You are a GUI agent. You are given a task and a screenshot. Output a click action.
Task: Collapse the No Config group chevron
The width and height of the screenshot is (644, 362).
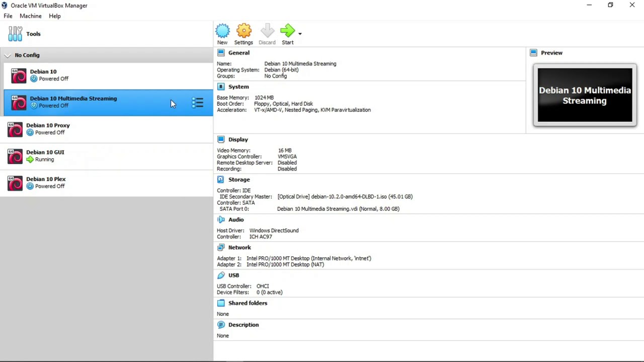click(8, 55)
